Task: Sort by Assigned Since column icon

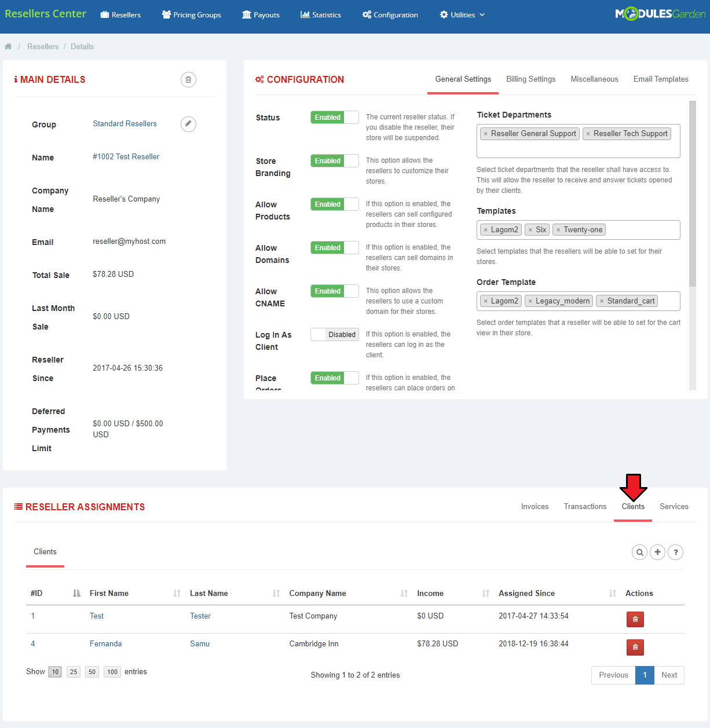Action: (x=613, y=593)
